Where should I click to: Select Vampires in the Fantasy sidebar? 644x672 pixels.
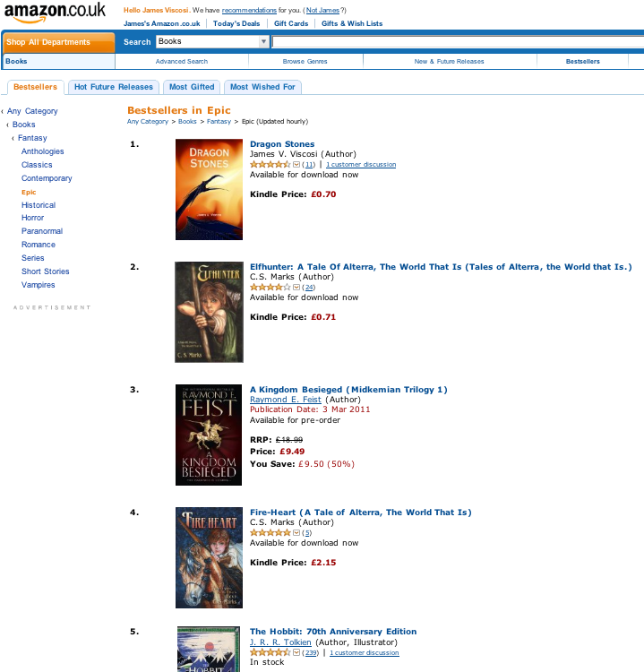(38, 285)
